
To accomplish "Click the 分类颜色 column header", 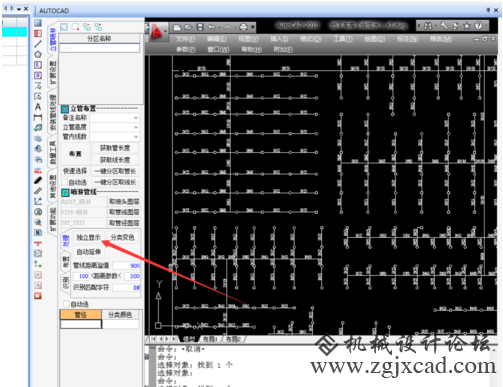I will 120,315.
